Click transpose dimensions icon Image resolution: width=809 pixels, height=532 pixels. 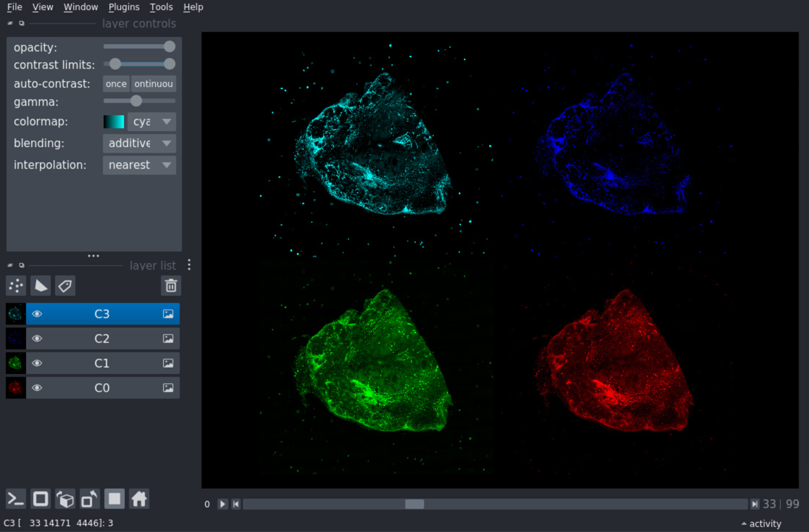tap(90, 499)
